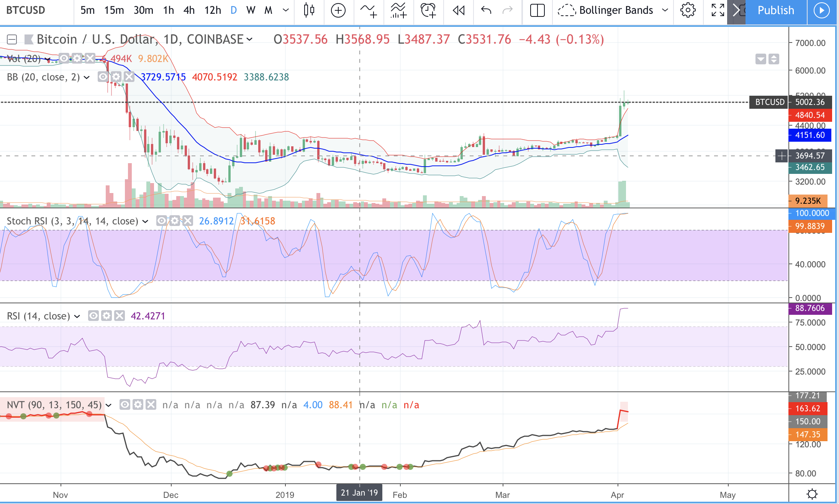Toggle visibility of the BB (20, close, 2) overlay
The height and width of the screenshot is (504, 839).
102,77
